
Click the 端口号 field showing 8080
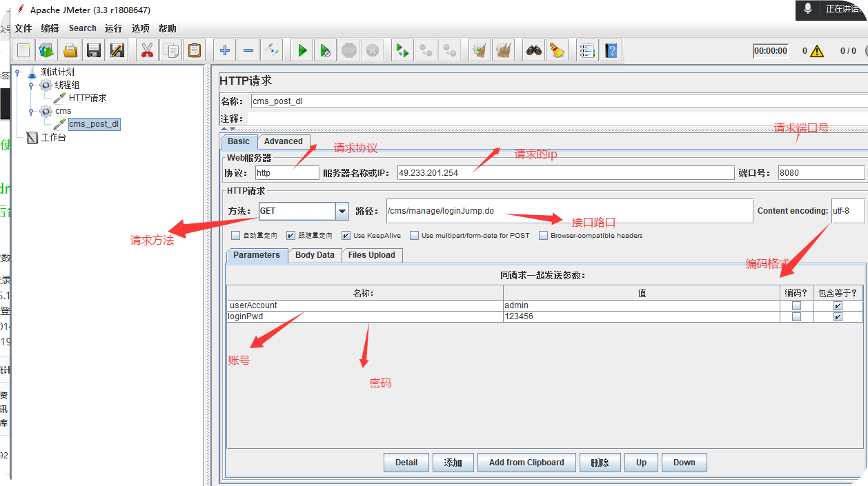[x=821, y=172]
